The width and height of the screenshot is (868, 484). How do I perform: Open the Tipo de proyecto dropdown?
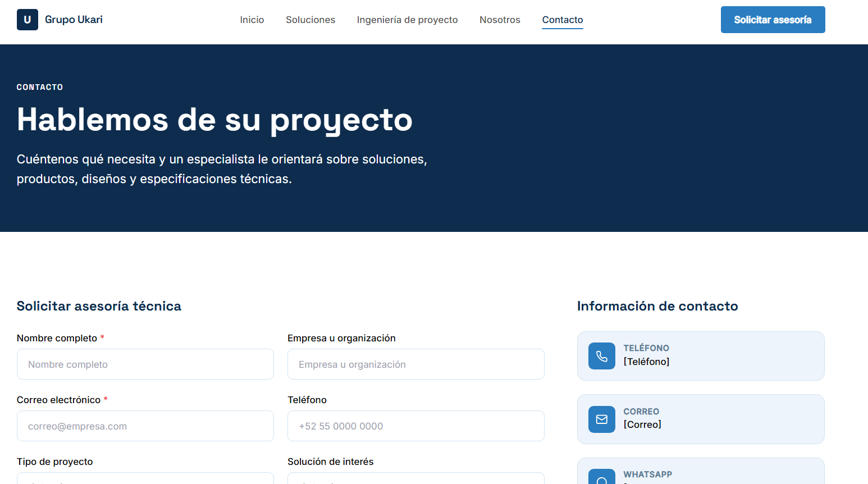[145, 478]
